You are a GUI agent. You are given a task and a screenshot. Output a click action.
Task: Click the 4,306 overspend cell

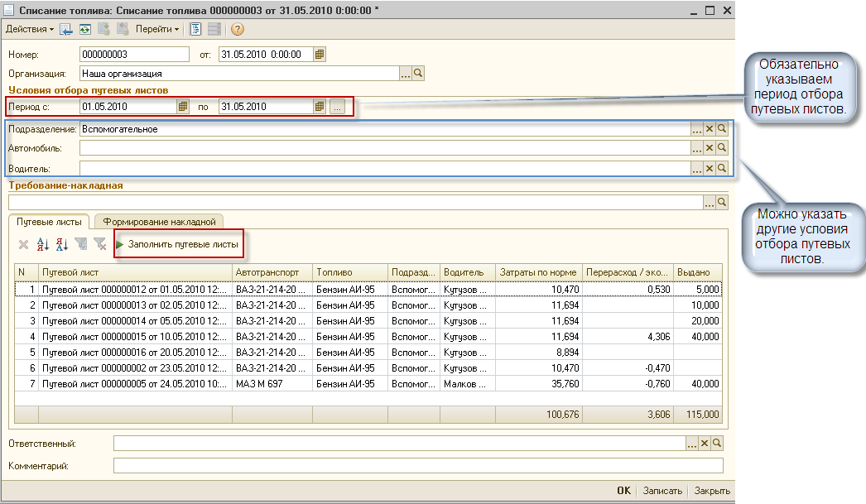[628, 337]
